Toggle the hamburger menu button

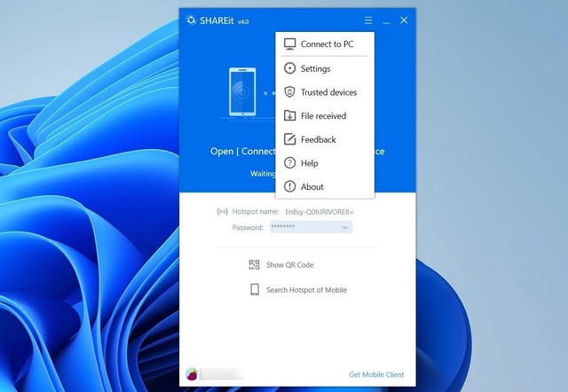[368, 20]
